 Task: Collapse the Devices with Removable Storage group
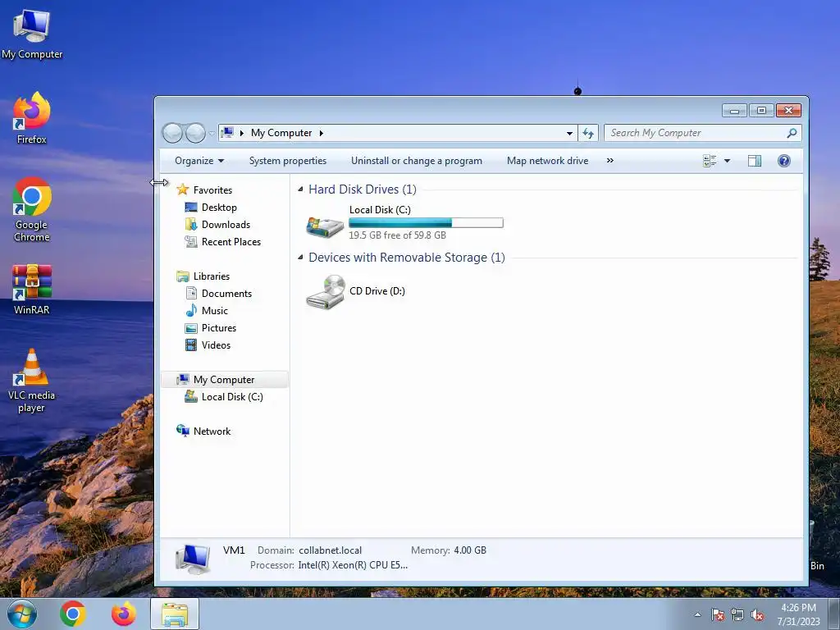coord(300,258)
